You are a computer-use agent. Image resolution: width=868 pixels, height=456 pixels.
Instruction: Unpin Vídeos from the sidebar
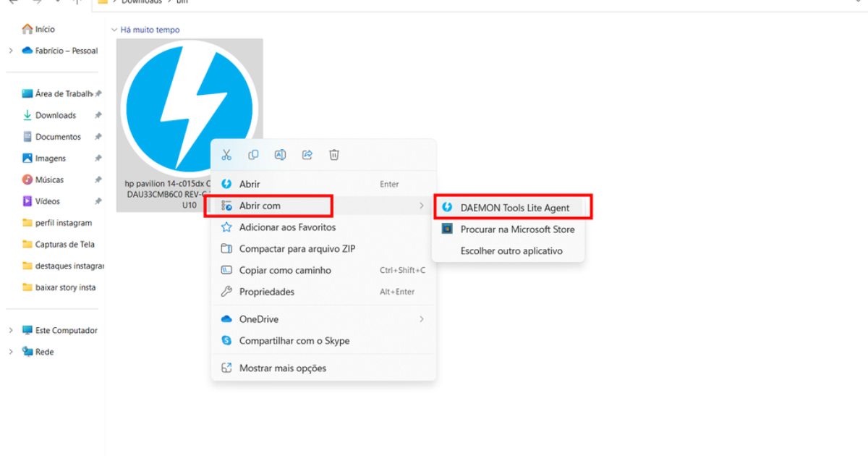click(97, 201)
